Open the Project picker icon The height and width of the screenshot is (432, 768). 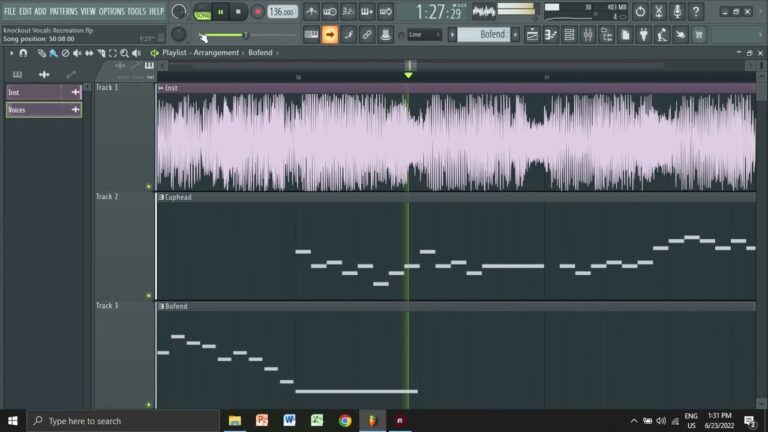[x=625, y=35]
